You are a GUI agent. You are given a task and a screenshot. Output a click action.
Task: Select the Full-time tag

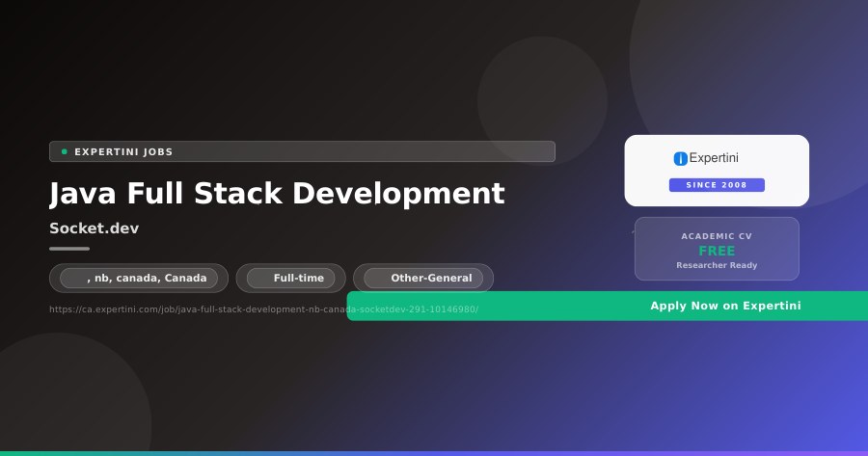291,278
